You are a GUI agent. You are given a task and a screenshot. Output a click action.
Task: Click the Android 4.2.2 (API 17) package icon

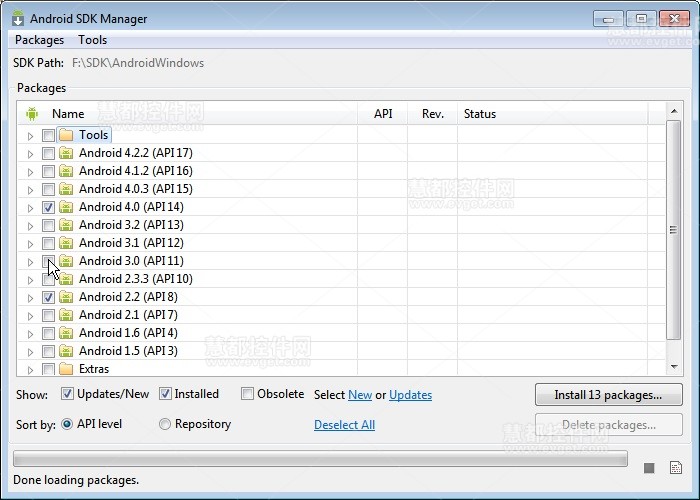(x=66, y=153)
